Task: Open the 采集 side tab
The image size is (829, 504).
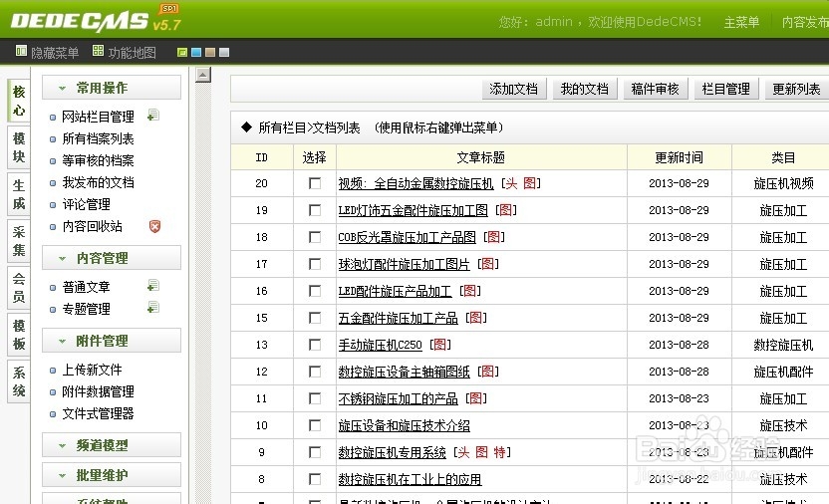Action: [x=19, y=241]
